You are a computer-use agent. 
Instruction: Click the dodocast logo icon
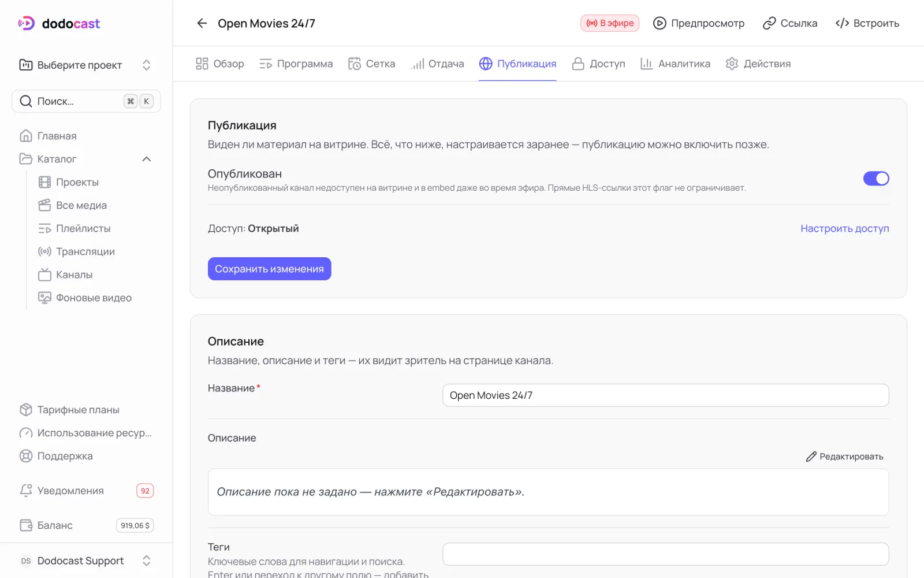coord(26,23)
